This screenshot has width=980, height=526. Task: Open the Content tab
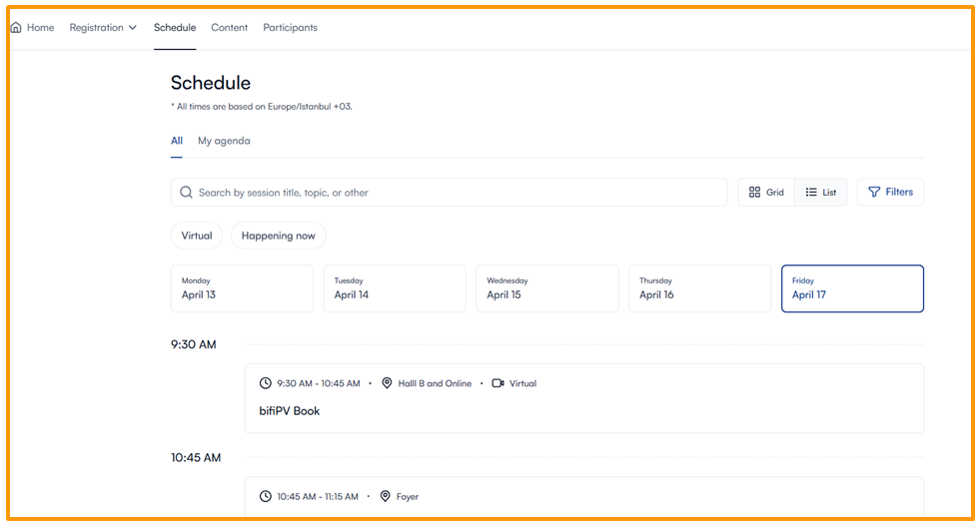229,28
